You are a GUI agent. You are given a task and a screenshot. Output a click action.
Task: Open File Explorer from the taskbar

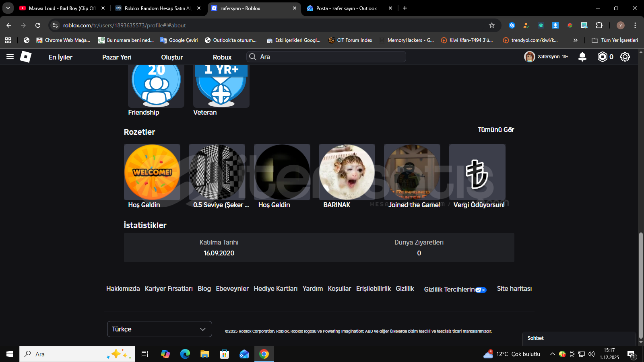[x=205, y=354]
